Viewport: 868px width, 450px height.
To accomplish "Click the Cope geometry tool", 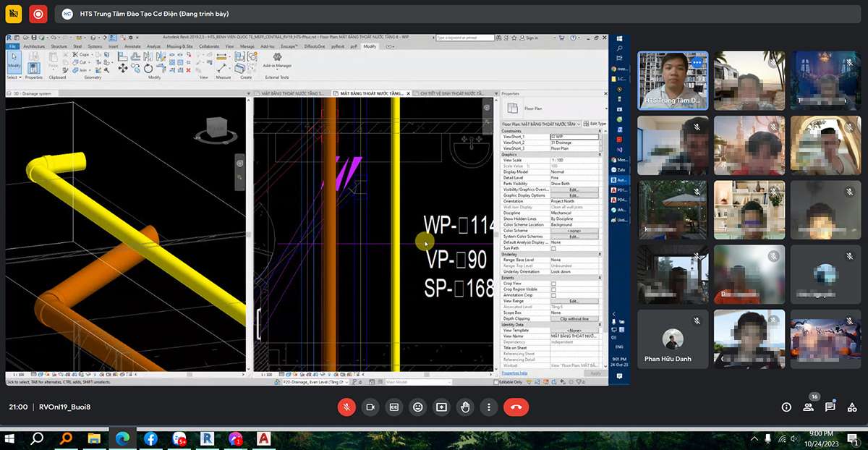I will click(x=82, y=54).
